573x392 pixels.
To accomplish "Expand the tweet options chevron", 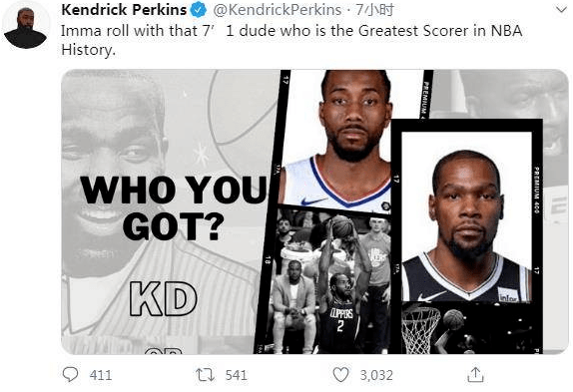I will pyautogui.click(x=561, y=10).
